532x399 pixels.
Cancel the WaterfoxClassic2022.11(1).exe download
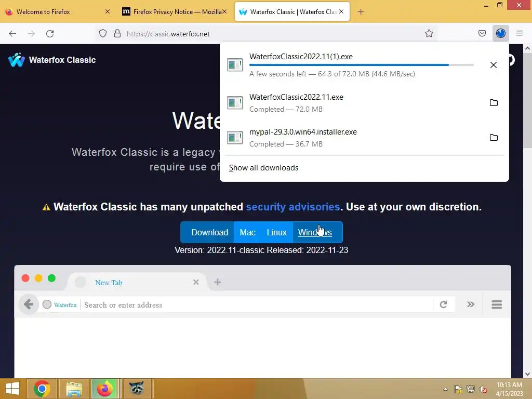click(x=494, y=65)
